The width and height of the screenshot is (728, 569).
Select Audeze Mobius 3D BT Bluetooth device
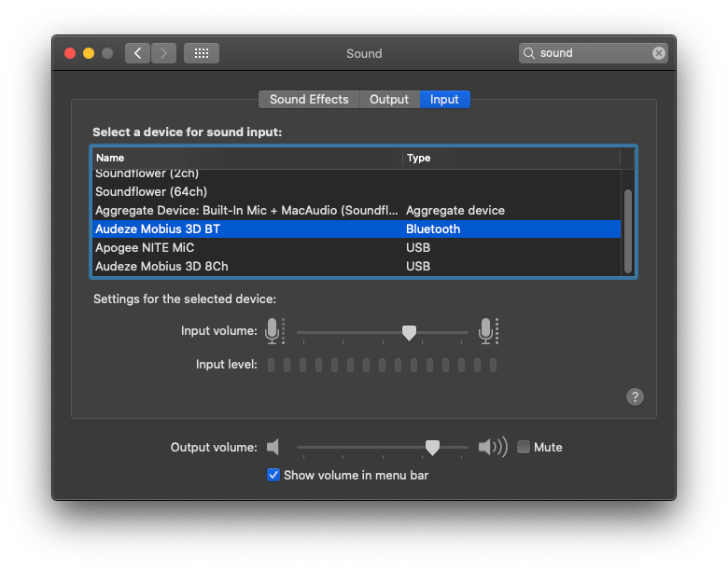(357, 229)
